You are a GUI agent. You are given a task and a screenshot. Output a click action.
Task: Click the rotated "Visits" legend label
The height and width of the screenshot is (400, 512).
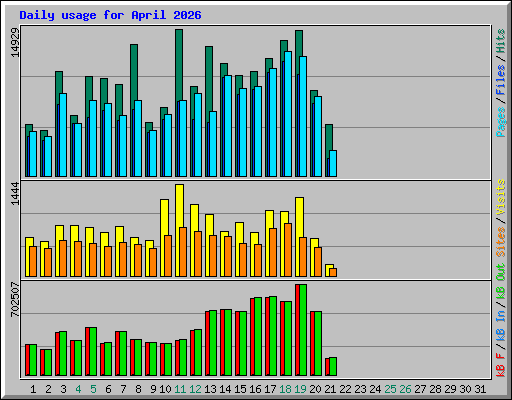(x=501, y=197)
